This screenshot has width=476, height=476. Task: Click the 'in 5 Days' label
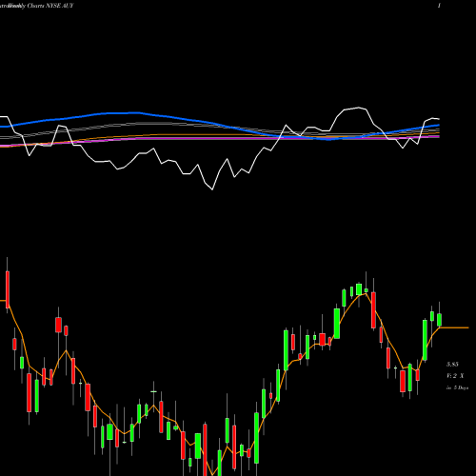[x=457, y=387]
